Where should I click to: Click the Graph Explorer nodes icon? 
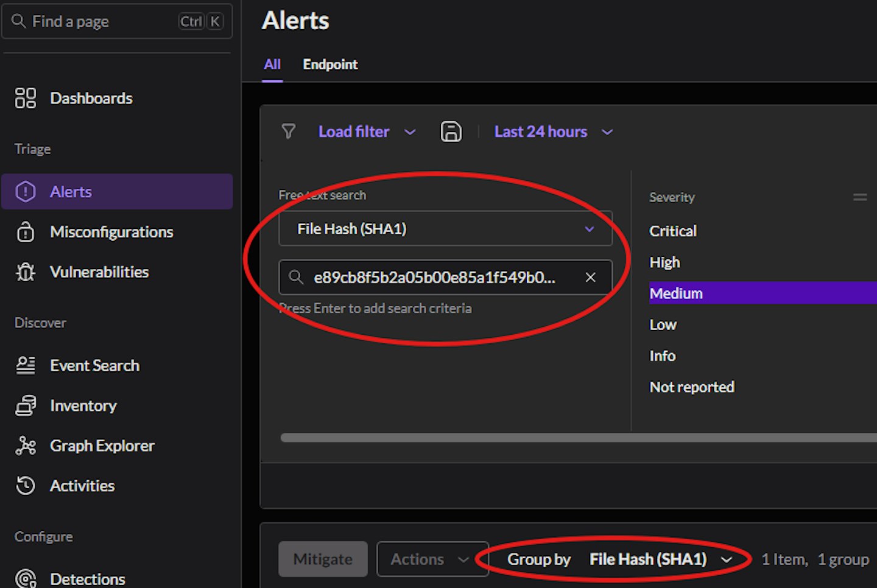(x=26, y=446)
